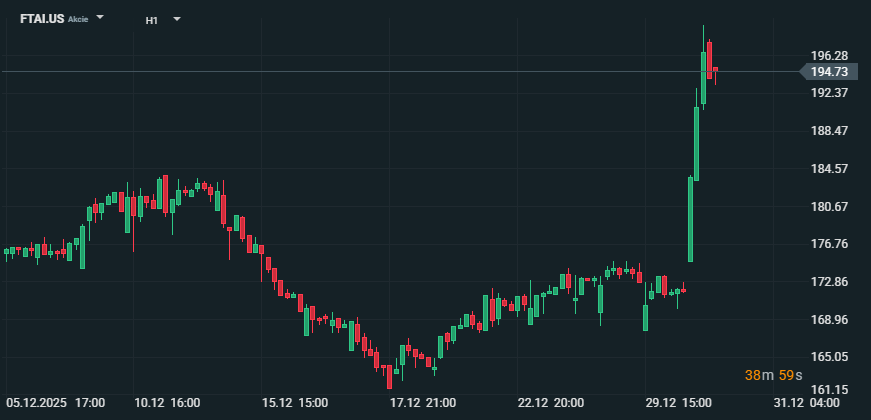Click the 15.12 15:00 time marker

pyautogui.click(x=295, y=403)
